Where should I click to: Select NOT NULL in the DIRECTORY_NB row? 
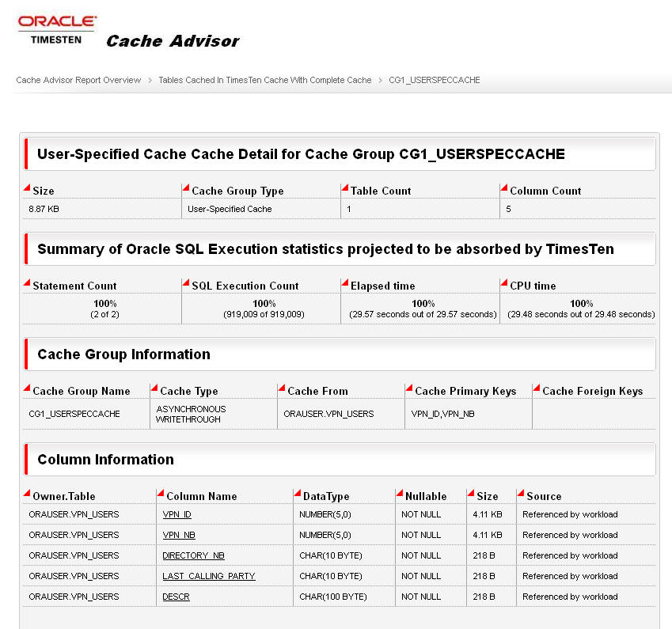point(421,555)
